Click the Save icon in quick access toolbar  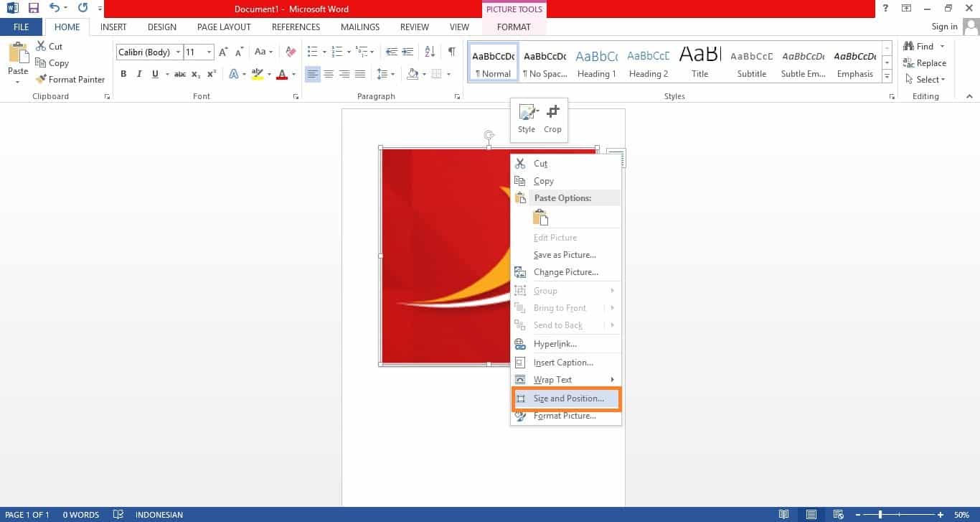point(34,9)
